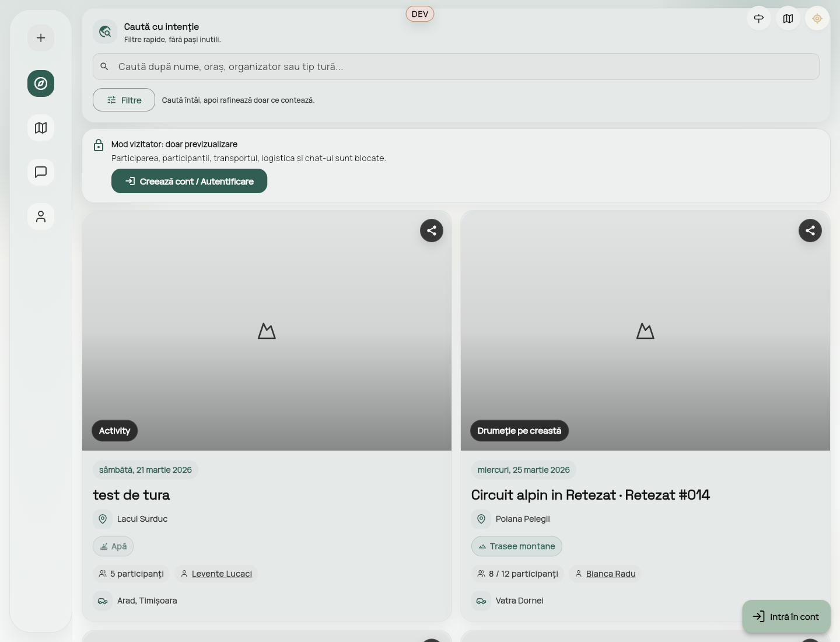Click mountain placeholder on test de tura card
Viewport: 840px width, 642px height.
[x=267, y=331]
